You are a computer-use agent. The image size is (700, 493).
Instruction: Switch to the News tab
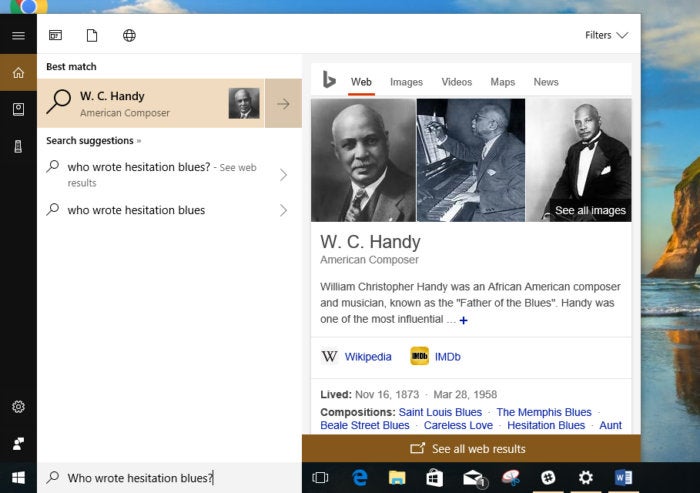coord(546,82)
